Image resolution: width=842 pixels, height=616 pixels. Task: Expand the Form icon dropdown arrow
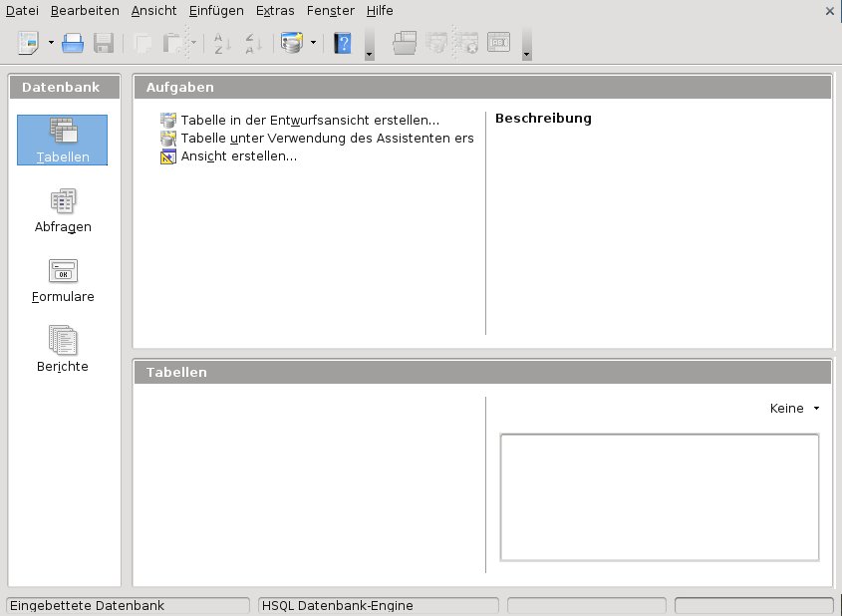(314, 43)
